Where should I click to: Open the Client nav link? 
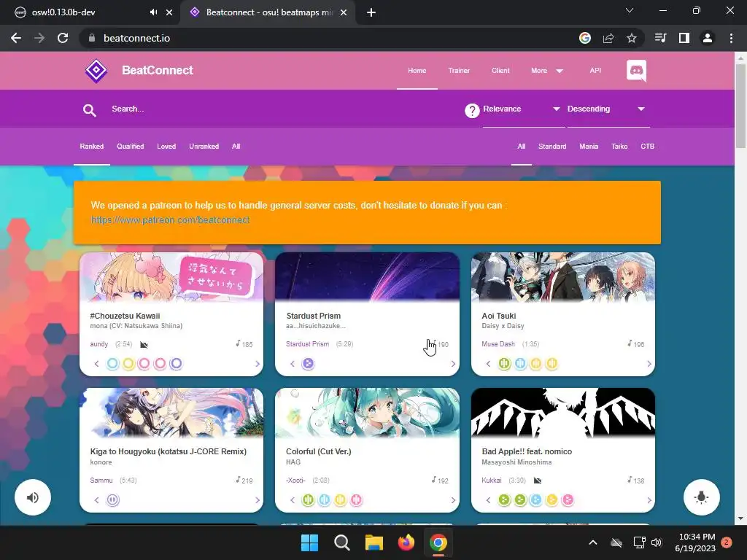point(500,71)
